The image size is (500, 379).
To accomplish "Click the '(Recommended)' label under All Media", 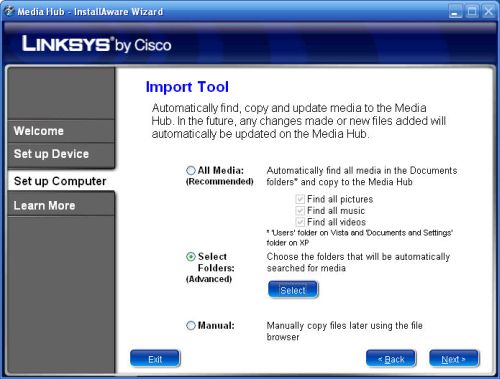I will 220,182.
